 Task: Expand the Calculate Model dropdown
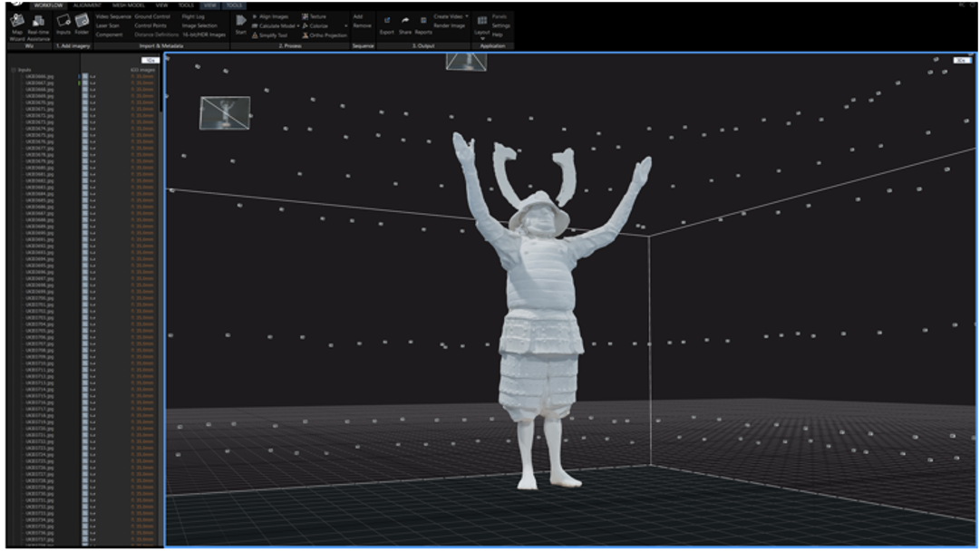297,26
